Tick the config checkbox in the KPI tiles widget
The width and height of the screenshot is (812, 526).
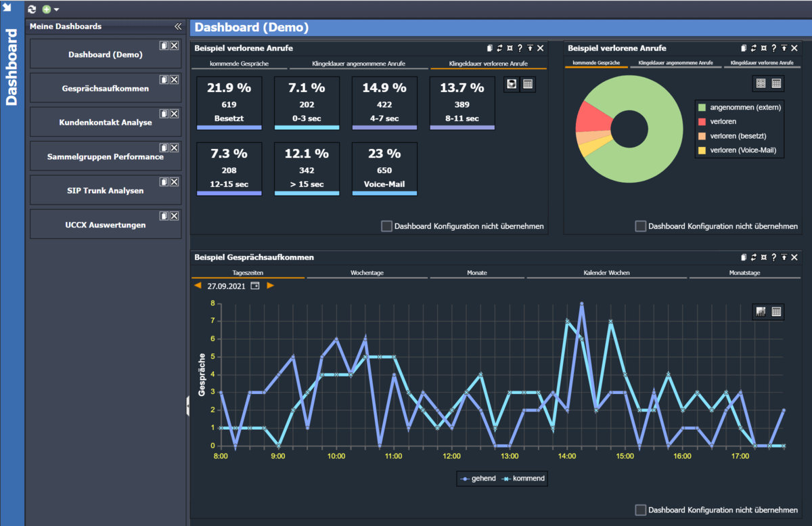pos(386,226)
